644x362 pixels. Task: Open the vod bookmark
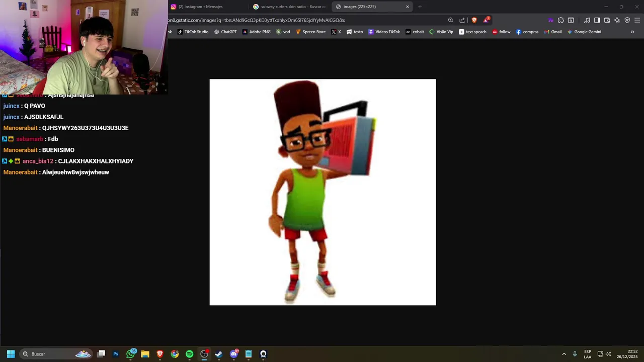(x=283, y=32)
